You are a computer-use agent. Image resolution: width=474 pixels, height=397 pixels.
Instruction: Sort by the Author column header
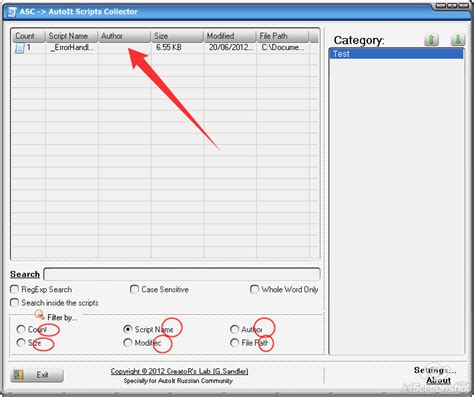(124, 36)
